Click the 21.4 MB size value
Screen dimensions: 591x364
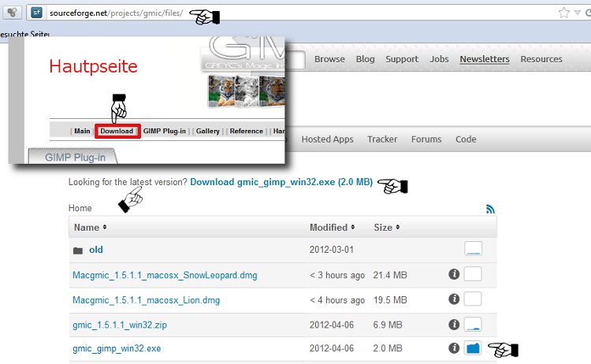[x=390, y=275]
